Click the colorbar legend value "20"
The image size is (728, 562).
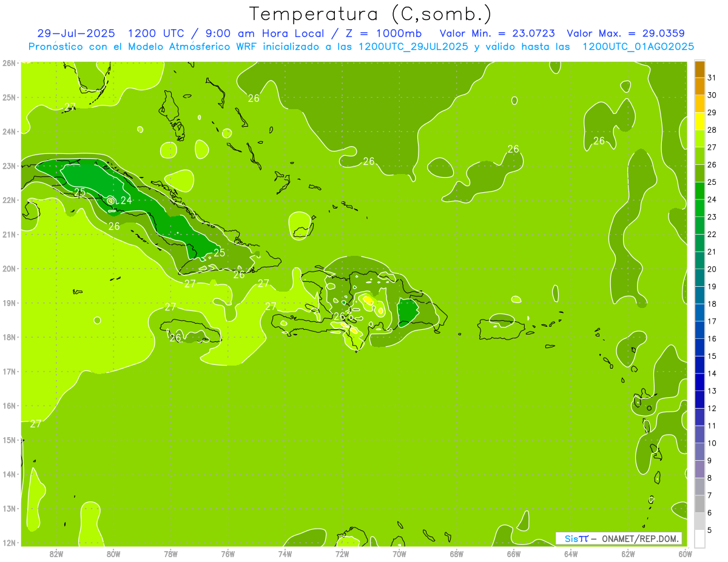pos(712,269)
